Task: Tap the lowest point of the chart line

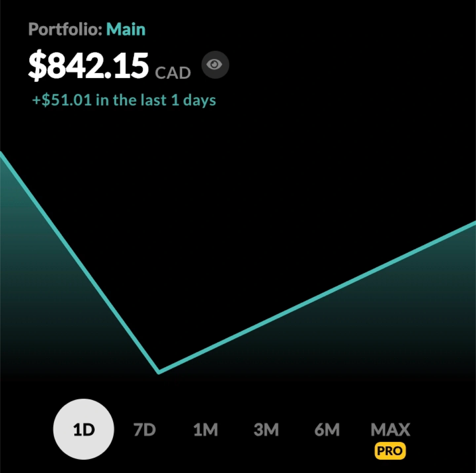Action: tap(159, 372)
